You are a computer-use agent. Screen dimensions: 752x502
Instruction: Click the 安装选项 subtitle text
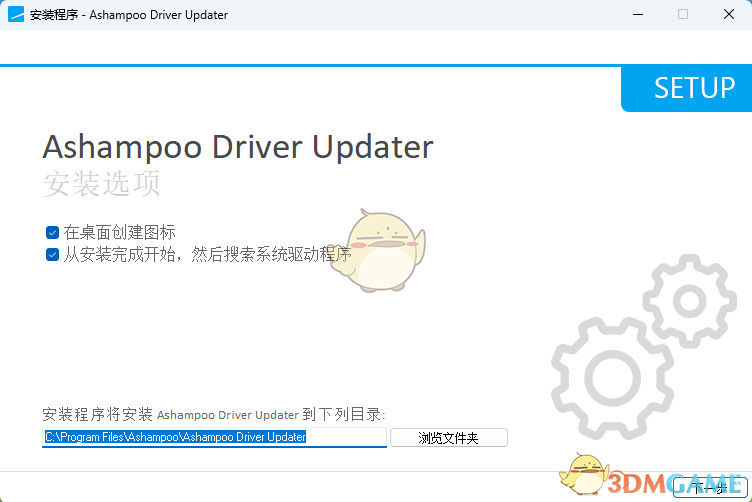click(102, 183)
